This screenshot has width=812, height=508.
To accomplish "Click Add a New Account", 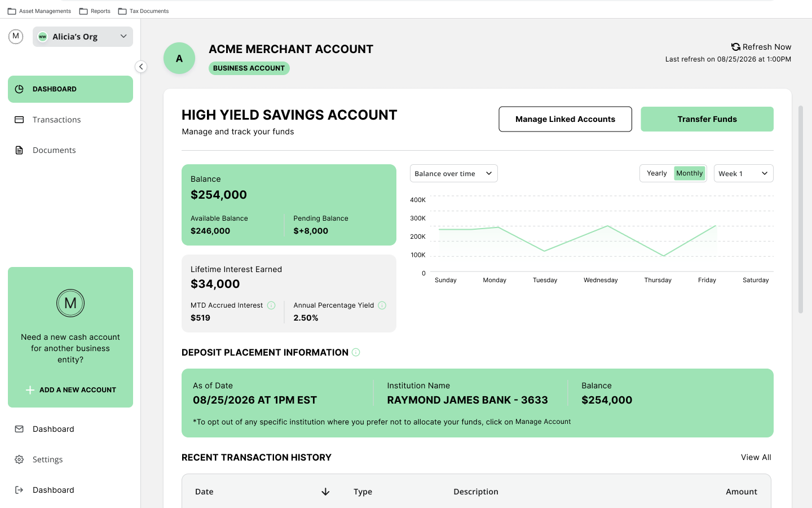I will [x=71, y=390].
